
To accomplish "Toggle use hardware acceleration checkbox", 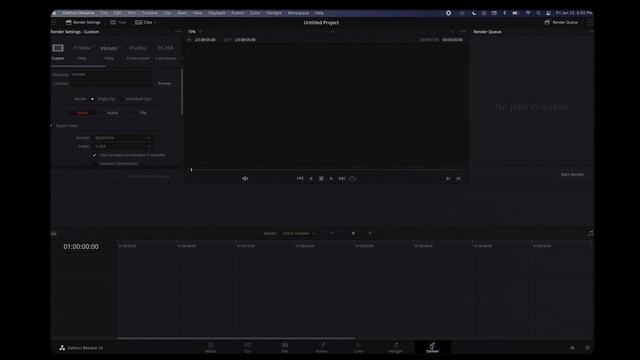I will point(94,155).
